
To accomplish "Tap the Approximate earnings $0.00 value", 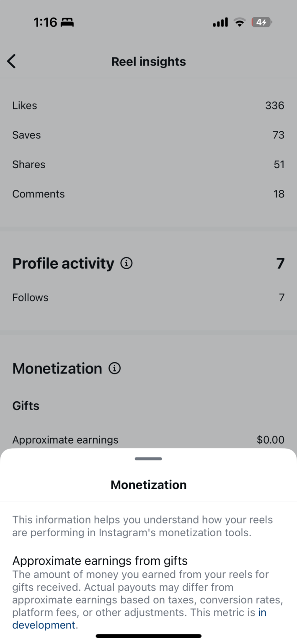I will (270, 439).
